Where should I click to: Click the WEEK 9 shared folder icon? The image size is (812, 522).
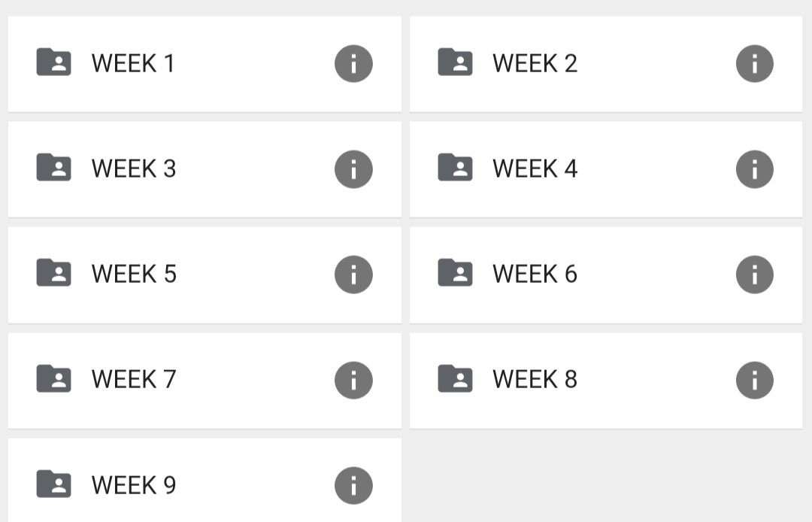click(53, 484)
